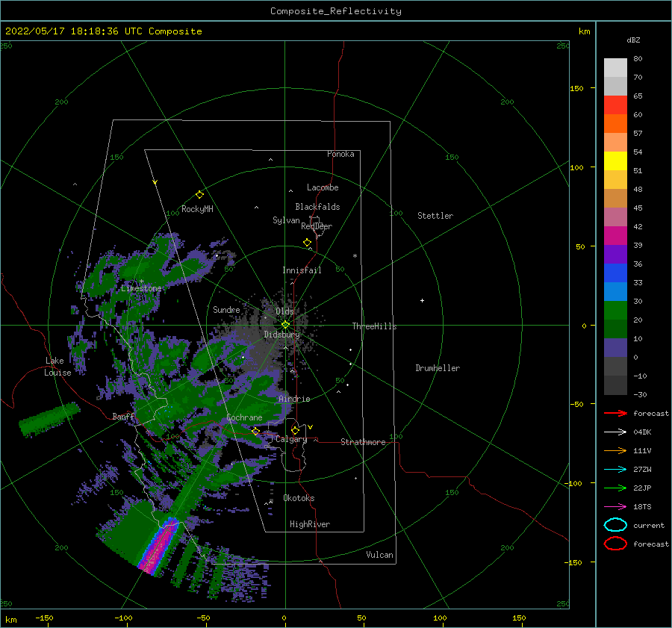672x628 pixels.
Task: Click the orange 111V arrow icon
Action: coord(615,450)
